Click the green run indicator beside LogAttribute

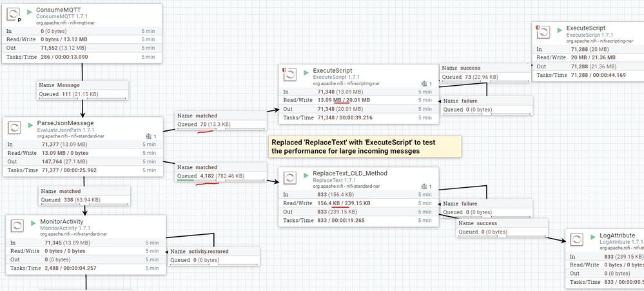pyautogui.click(x=593, y=237)
